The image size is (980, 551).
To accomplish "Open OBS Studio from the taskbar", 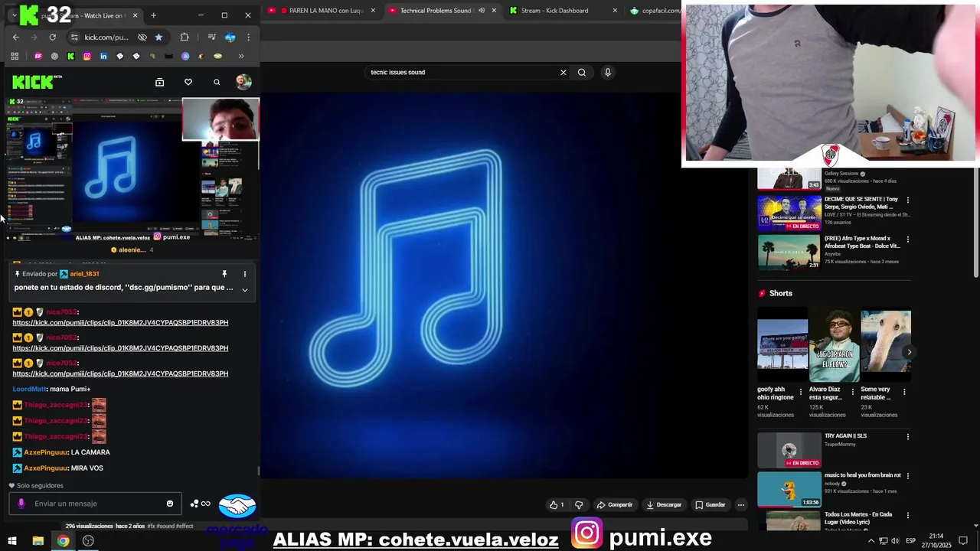I will point(88,541).
